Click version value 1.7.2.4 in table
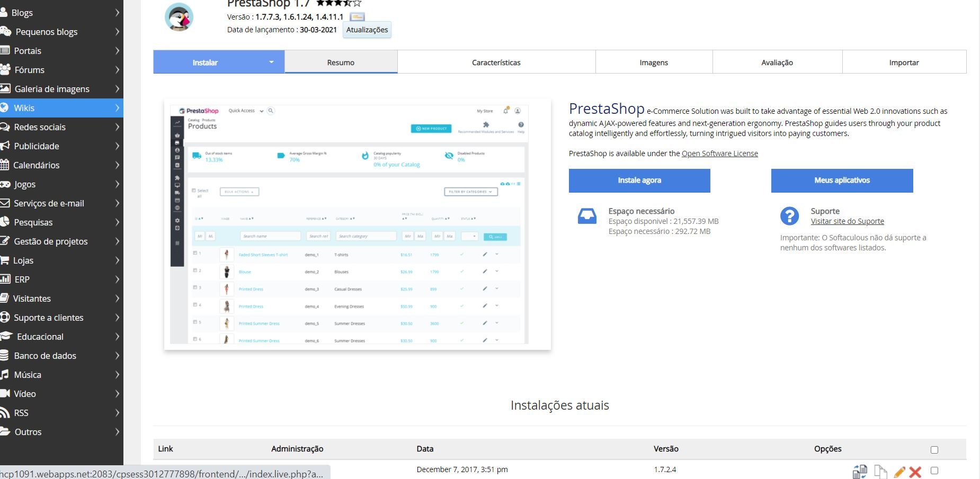Viewport: 980px width, 479px height. tap(665, 469)
